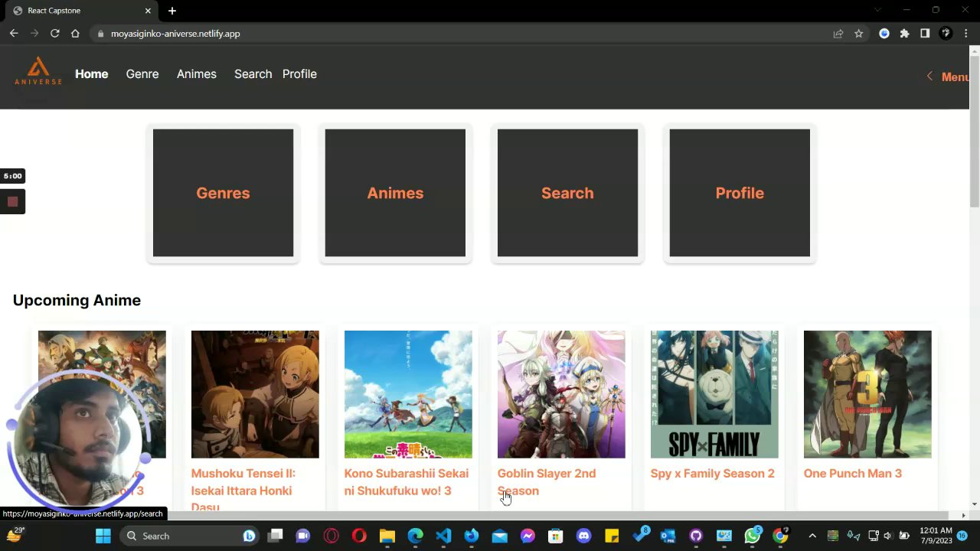980x551 pixels.
Task: Click the Spy x Family poster image
Action: 714,394
